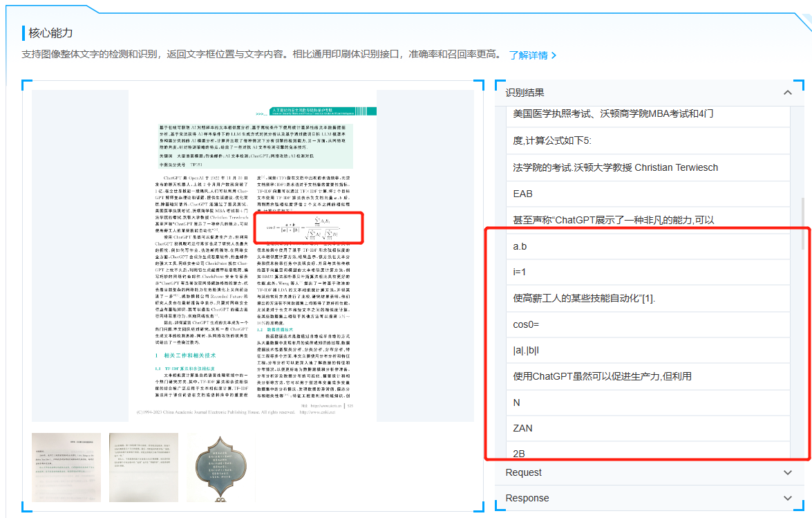Select the "i=1" result row
Image resolution: width=812 pixels, height=518 pixels.
click(643, 272)
